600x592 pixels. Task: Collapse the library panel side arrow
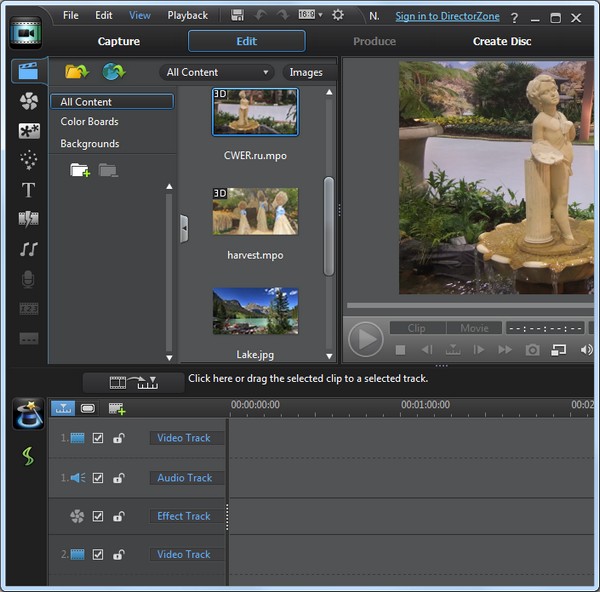pos(184,228)
